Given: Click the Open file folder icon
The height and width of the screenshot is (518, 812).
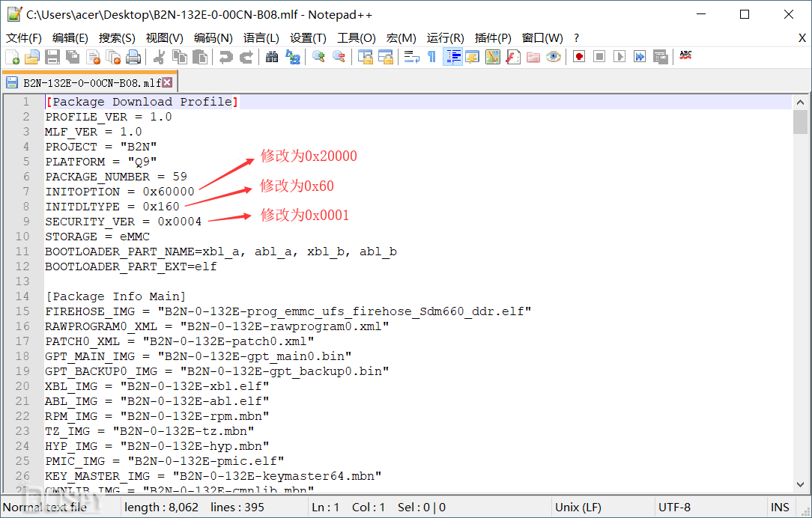Looking at the screenshot, I should click(x=32, y=57).
